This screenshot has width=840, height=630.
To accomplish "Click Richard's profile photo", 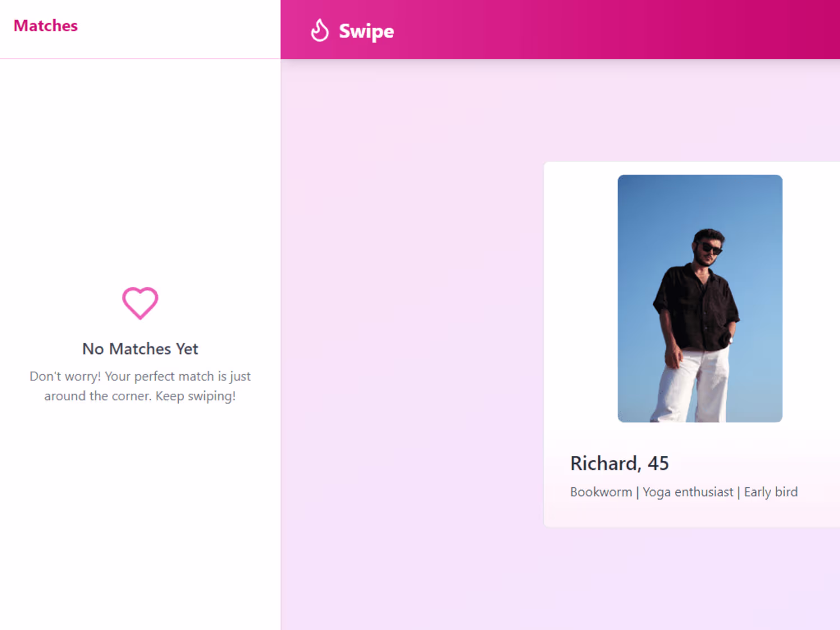I will click(699, 298).
